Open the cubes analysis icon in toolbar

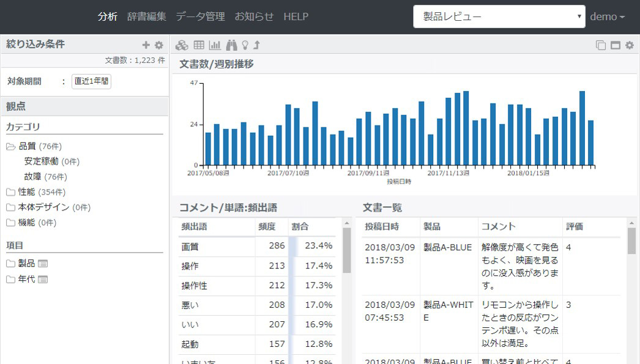click(182, 45)
